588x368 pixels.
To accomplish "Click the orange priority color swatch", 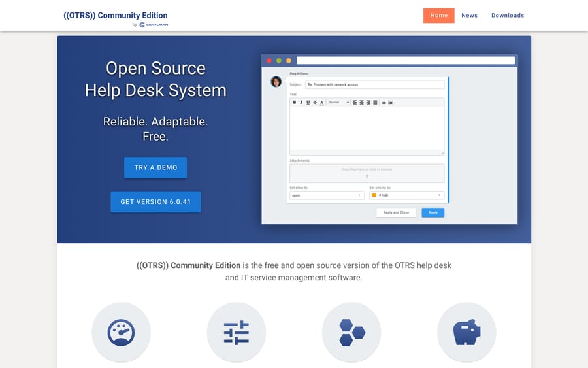I will (374, 195).
